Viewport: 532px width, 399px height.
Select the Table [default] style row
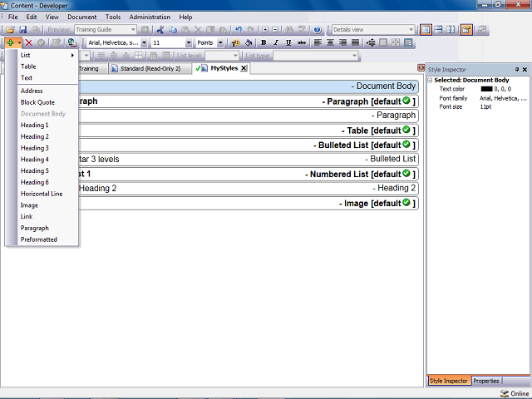(x=249, y=131)
